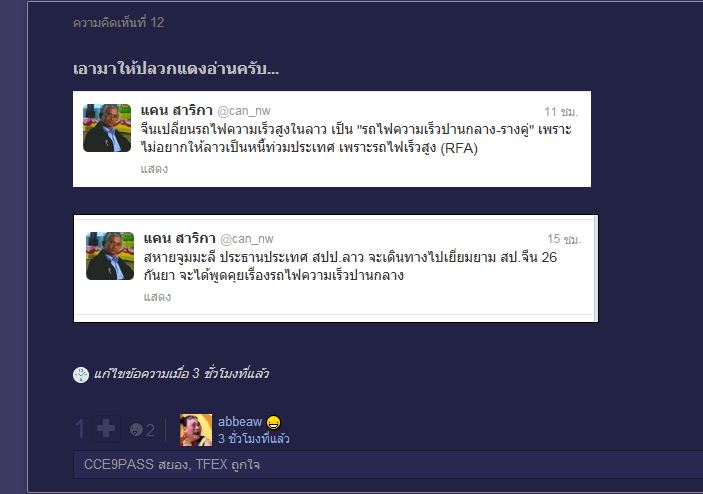Viewport: 703px width, 494px height.
Task: Click the avatar in the 11 ชม. tweet
Action: coord(107,128)
